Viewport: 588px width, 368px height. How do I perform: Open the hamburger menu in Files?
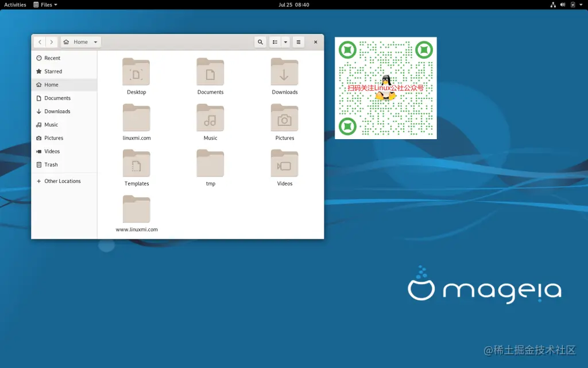[299, 42]
